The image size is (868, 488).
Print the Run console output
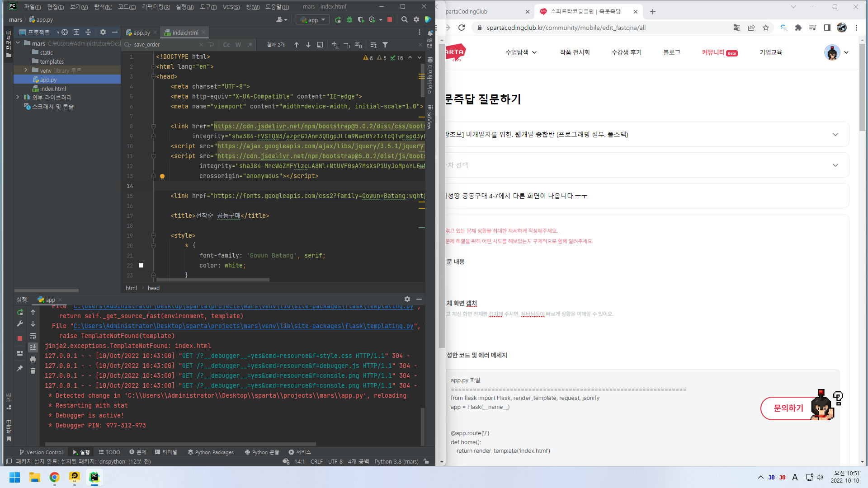point(33,359)
